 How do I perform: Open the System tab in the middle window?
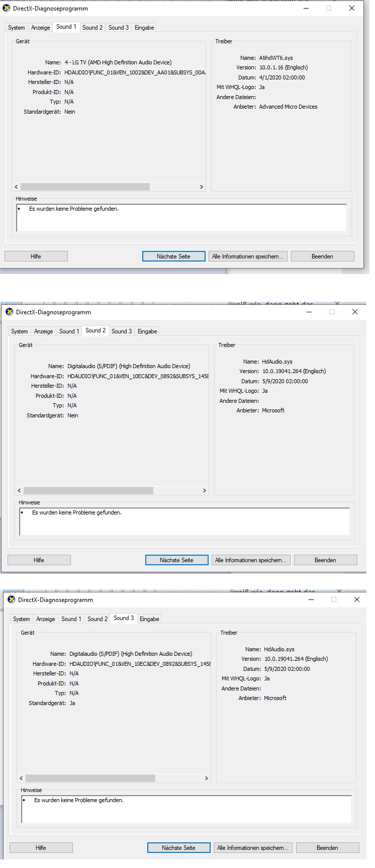click(x=20, y=331)
